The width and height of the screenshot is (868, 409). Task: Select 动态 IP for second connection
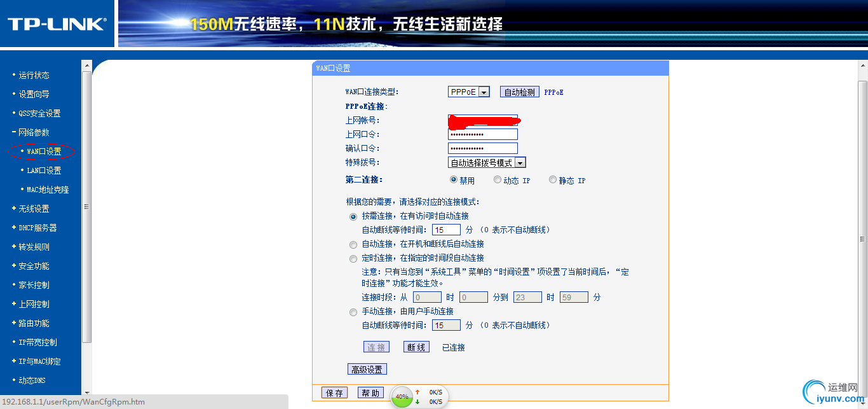pos(498,180)
